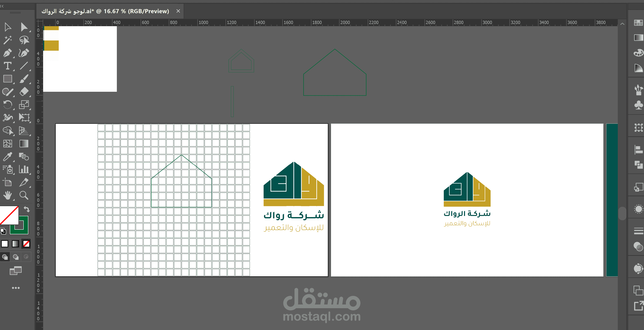
Task: Select the Rectangle tool
Action: (x=8, y=79)
